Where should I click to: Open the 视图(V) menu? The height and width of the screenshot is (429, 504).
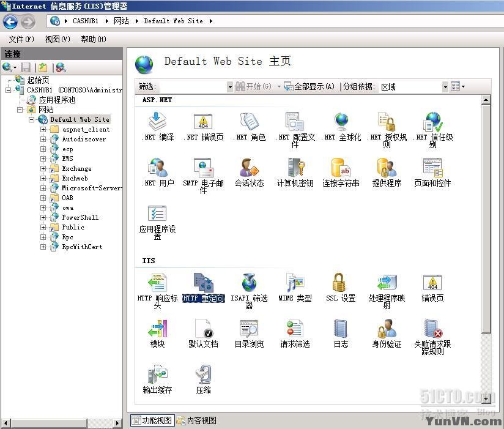57,39
